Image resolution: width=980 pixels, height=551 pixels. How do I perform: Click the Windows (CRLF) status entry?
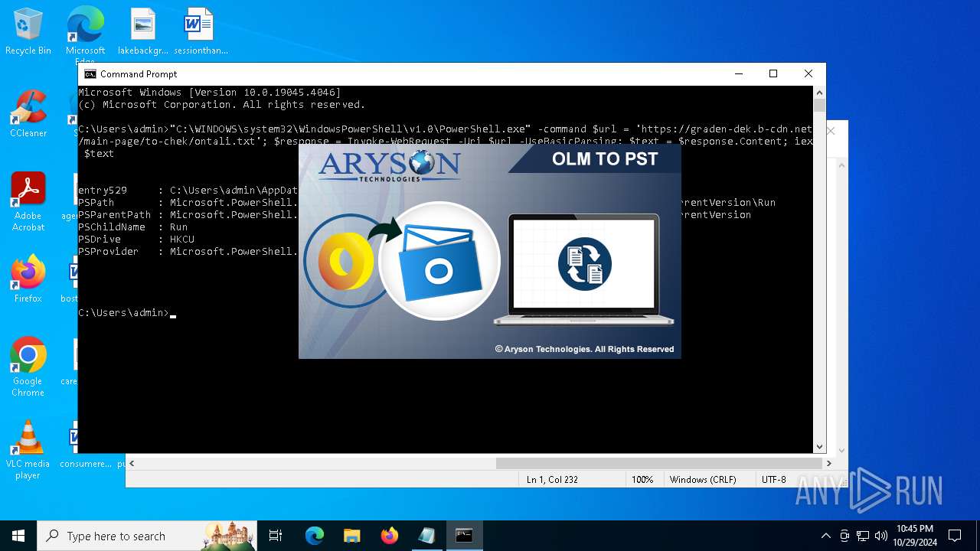703,480
